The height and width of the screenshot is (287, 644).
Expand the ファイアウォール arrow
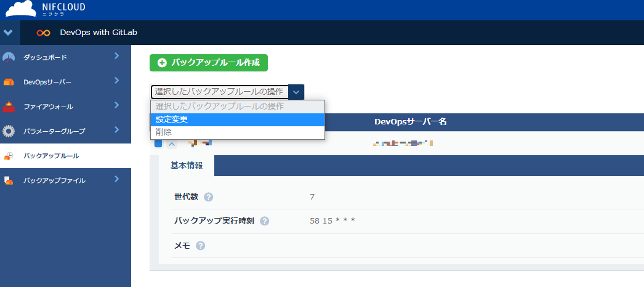click(116, 105)
